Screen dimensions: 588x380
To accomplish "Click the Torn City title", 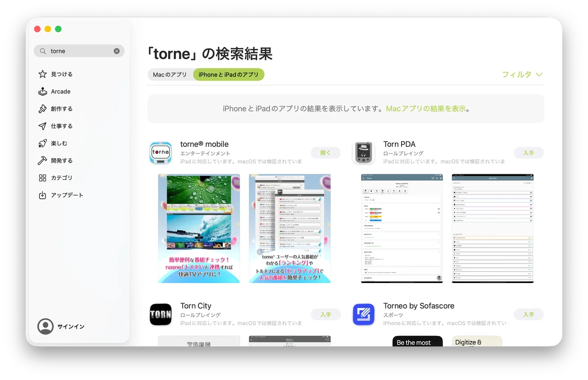I will 196,306.
